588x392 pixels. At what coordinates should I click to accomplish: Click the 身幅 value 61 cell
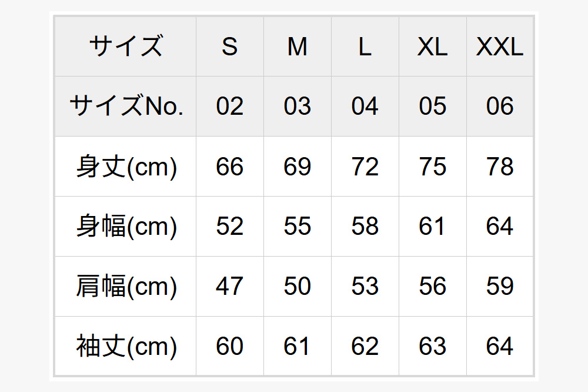pyautogui.click(x=433, y=227)
